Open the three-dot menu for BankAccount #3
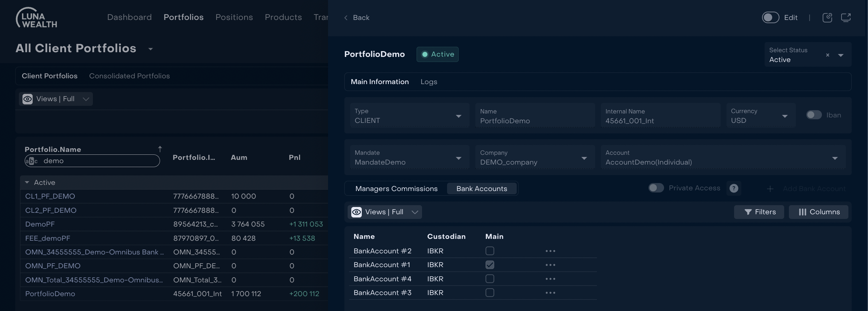This screenshot has height=311, width=868. click(550, 293)
